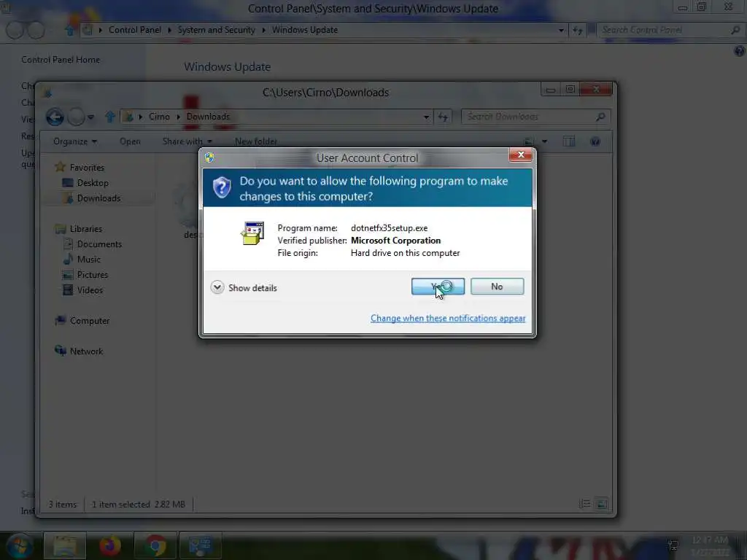
Task: Select System and Security breadcrumb in Control Panel
Action: tap(216, 30)
